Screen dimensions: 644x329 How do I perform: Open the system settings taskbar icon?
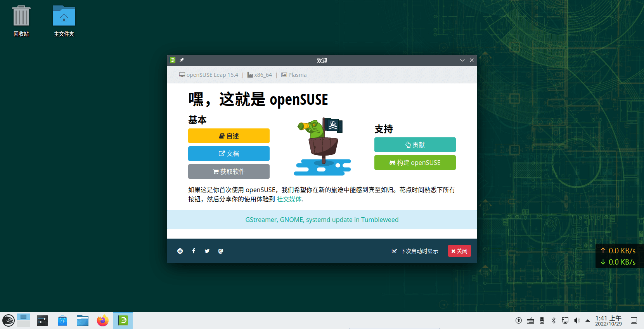42,320
